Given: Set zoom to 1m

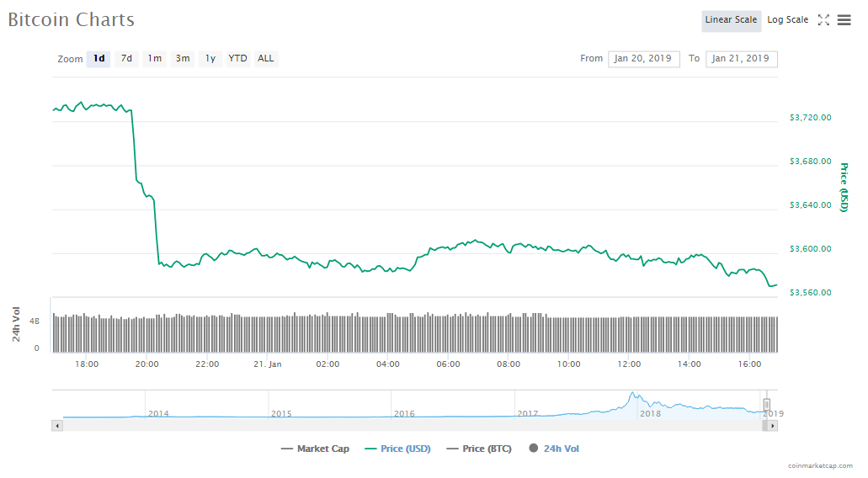Looking at the screenshot, I should tap(154, 59).
